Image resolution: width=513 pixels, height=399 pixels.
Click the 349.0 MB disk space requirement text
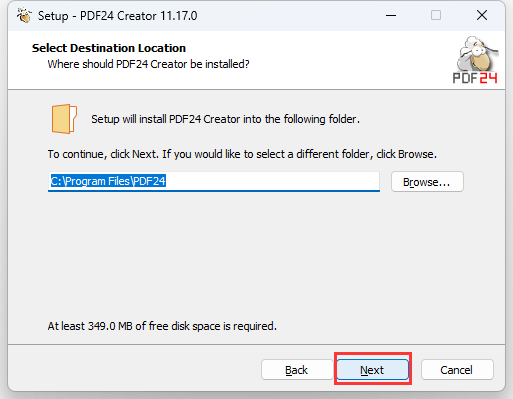[162, 326]
